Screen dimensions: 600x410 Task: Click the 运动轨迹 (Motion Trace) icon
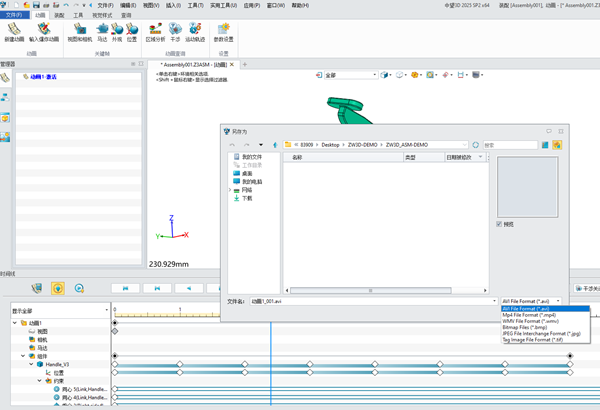point(195,32)
